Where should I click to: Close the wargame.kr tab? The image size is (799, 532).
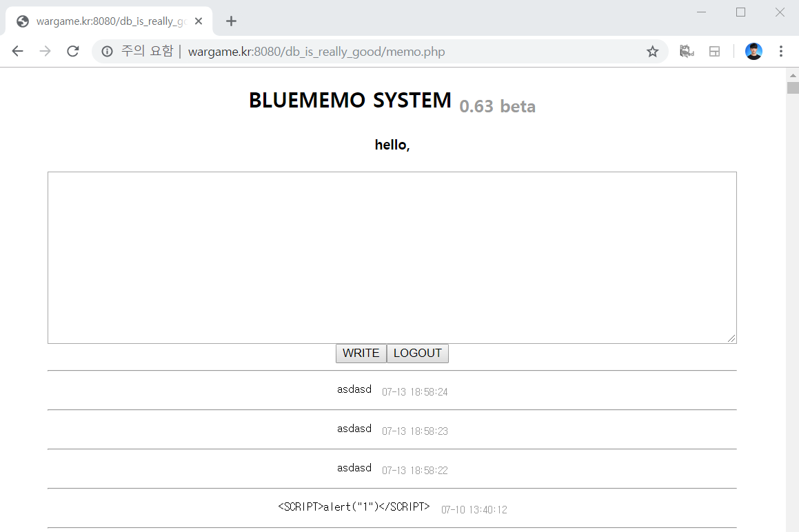click(199, 21)
